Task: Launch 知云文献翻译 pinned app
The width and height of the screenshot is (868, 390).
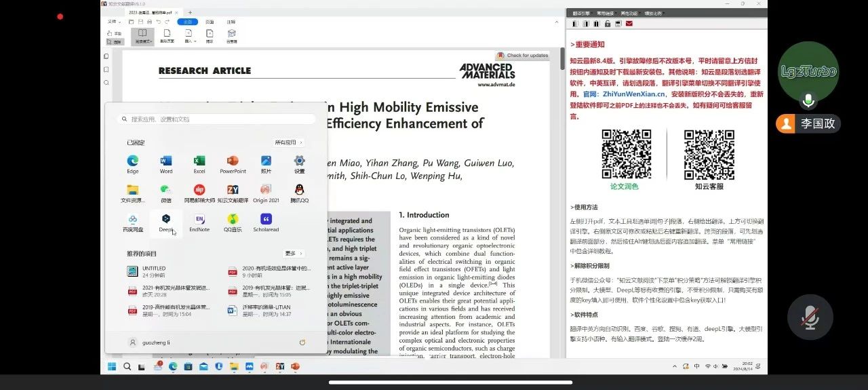Action: [233, 193]
